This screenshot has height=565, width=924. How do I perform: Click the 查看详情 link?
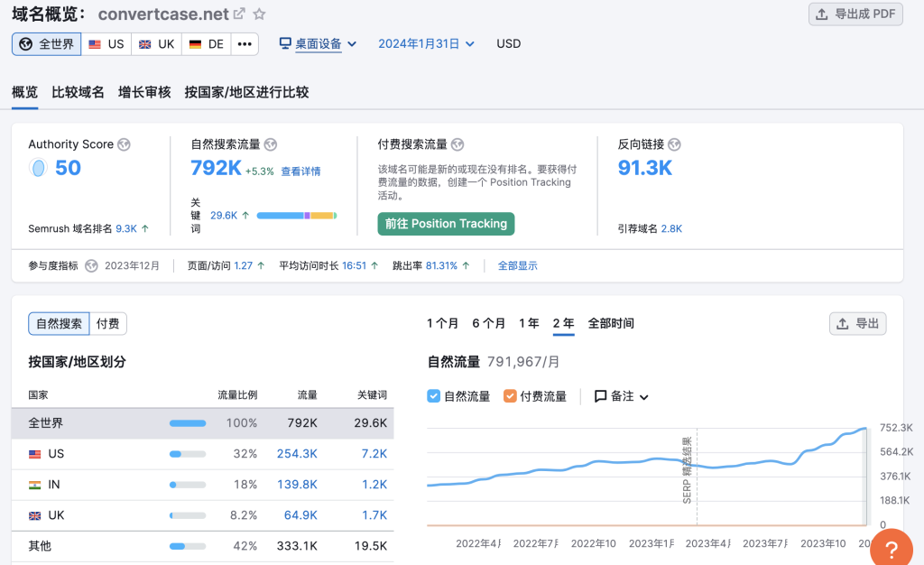point(300,171)
